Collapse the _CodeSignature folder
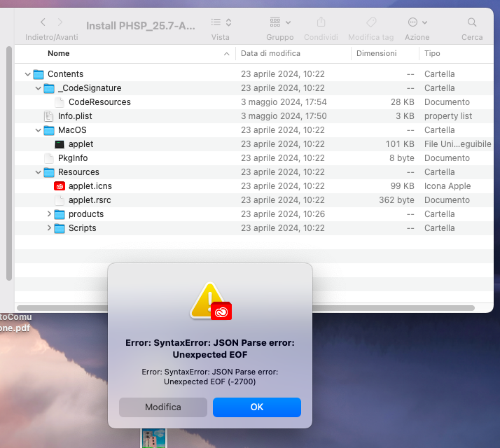The width and height of the screenshot is (500, 448). click(x=39, y=88)
